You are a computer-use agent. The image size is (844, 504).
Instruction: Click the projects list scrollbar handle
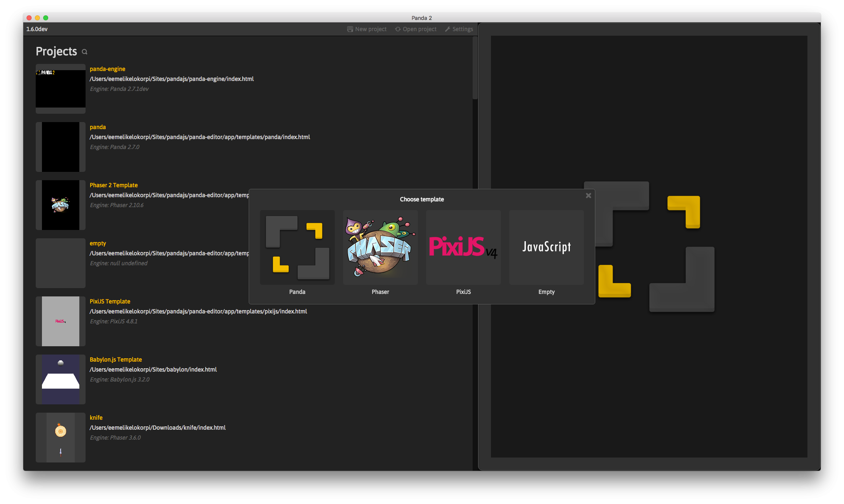(x=475, y=68)
